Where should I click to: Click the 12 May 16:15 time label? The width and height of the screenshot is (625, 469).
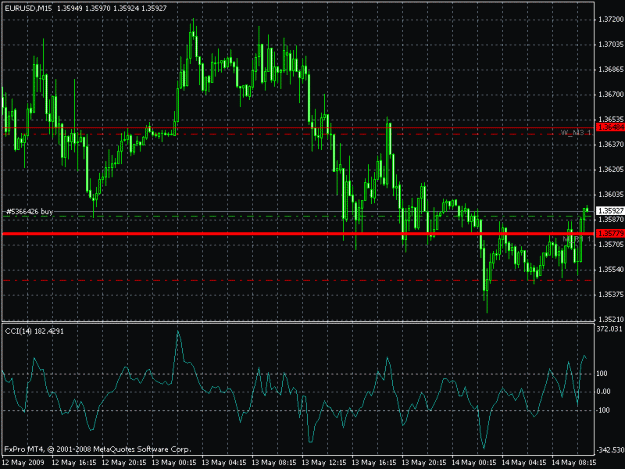point(74,463)
